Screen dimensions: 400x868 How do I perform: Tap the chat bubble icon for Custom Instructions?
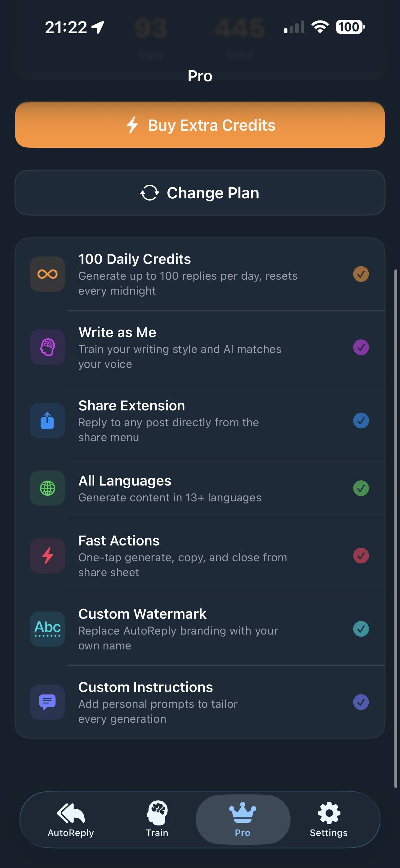pos(47,702)
